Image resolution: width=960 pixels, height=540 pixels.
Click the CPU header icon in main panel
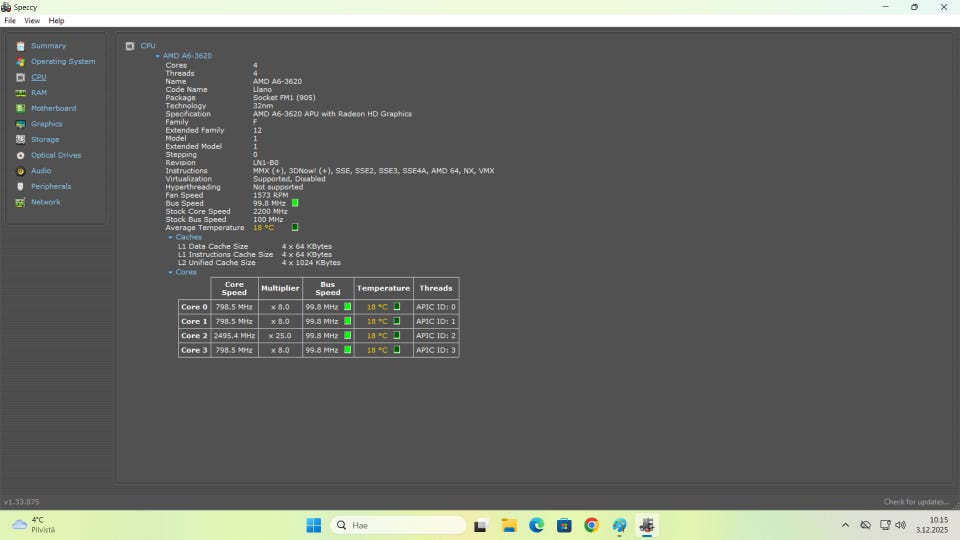[130, 46]
